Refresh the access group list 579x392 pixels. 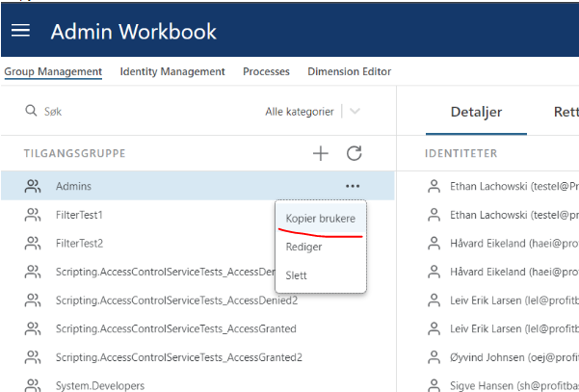pos(354,153)
